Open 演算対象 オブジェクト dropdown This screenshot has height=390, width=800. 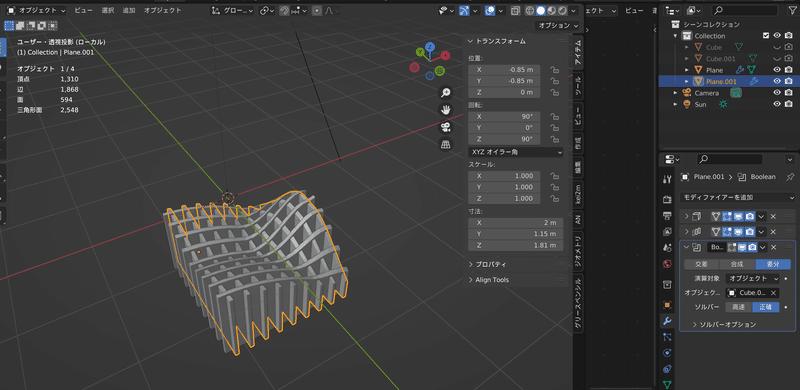click(752, 279)
